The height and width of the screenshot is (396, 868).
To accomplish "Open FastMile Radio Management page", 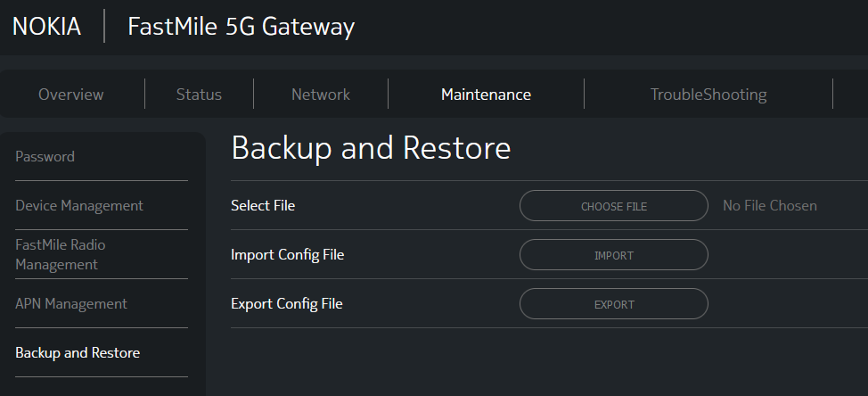I will click(x=60, y=254).
